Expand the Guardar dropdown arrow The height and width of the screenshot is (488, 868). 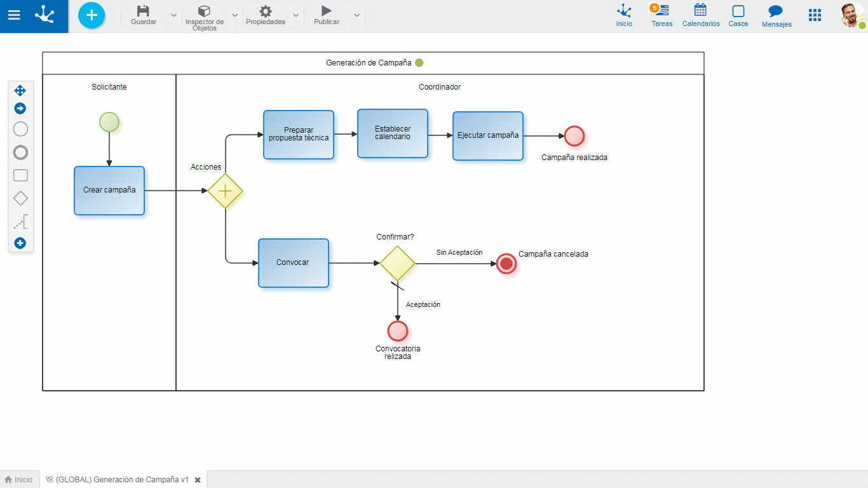pyautogui.click(x=174, y=15)
